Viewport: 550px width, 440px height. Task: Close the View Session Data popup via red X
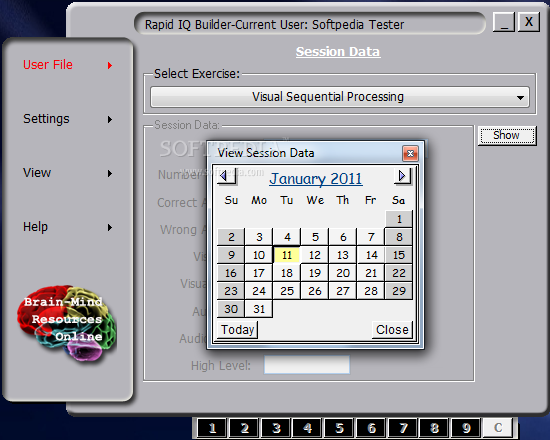410,153
